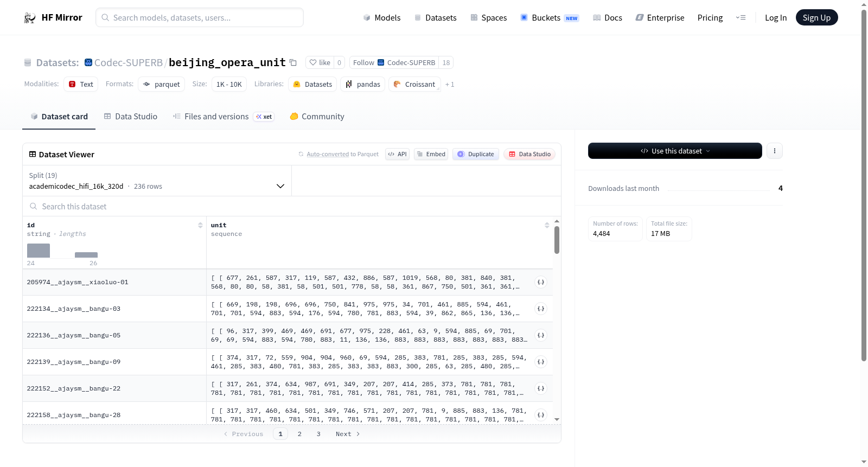Screen dimensions: 868x467
Task: Focus the main search models field
Action: coord(200,17)
